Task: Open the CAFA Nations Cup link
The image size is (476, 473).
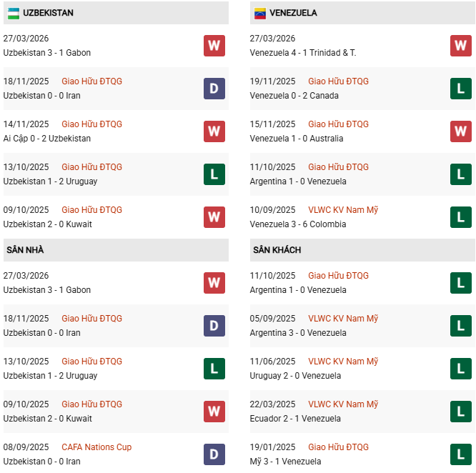Action: [96, 447]
